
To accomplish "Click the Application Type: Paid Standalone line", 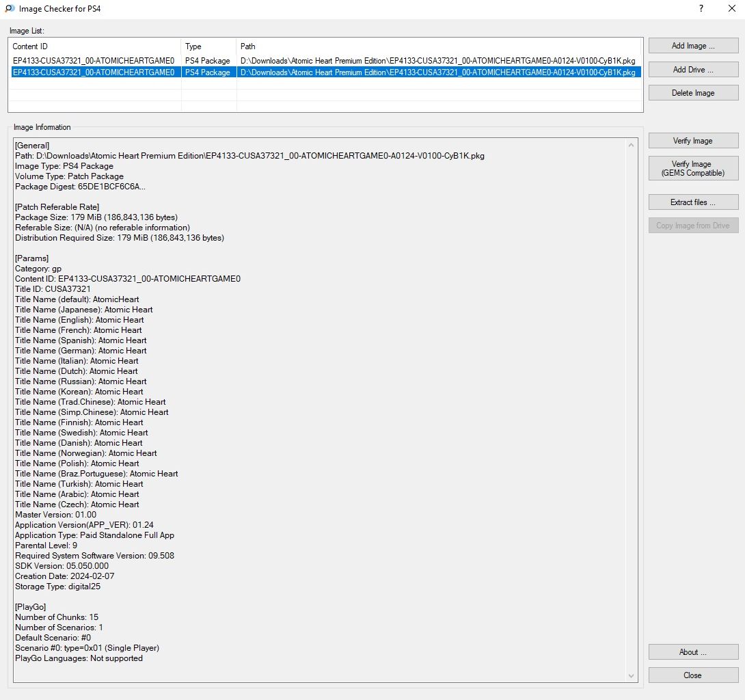I will coord(94,535).
